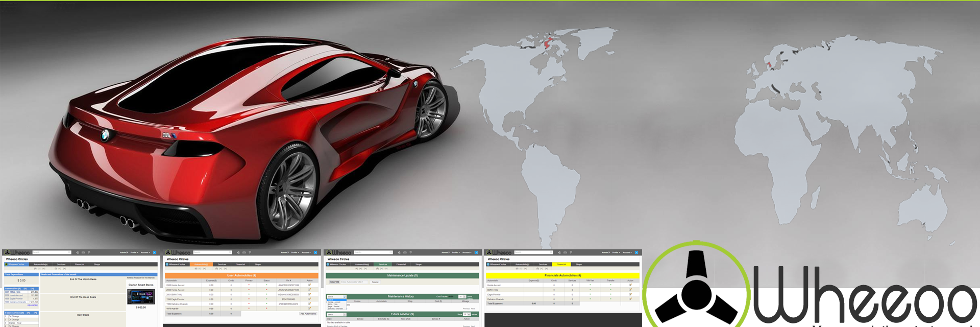980x327 pixels.
Task: Click AdminCP in the dashboard screenshot header
Action: (x=124, y=252)
